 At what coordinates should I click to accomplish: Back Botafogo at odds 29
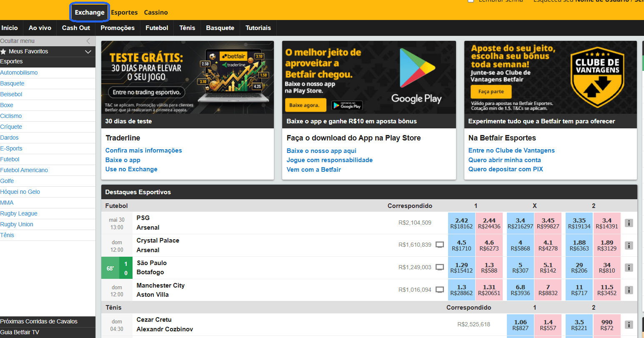[x=579, y=268]
